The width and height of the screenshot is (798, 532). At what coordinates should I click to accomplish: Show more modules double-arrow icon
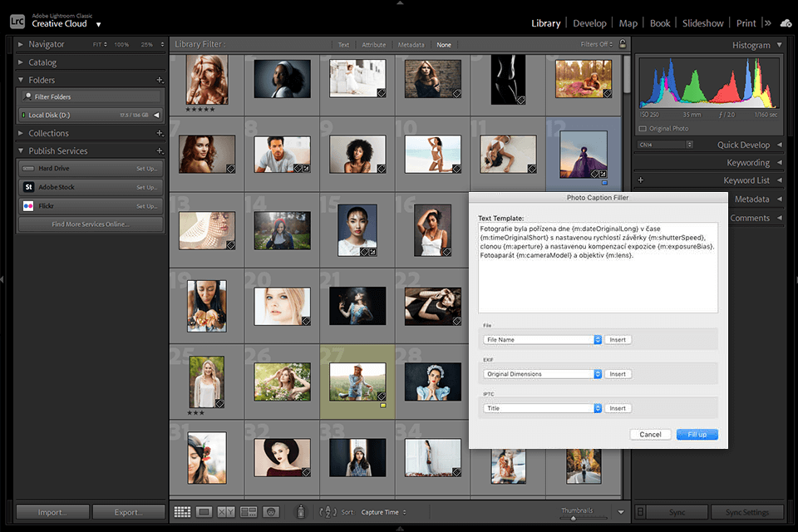(767, 23)
